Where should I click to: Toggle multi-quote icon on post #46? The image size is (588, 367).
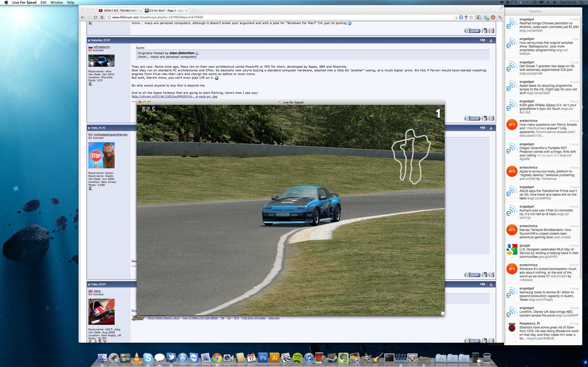point(484,340)
